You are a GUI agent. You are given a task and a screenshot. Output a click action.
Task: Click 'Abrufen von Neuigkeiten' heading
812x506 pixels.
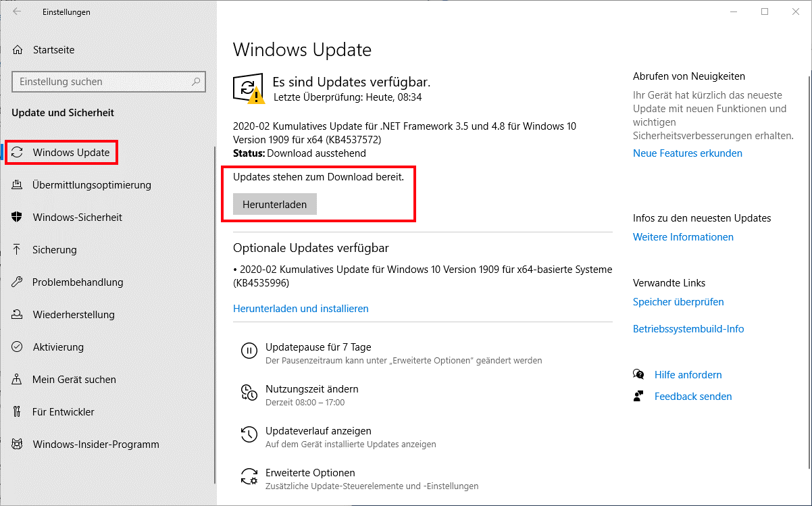point(689,76)
